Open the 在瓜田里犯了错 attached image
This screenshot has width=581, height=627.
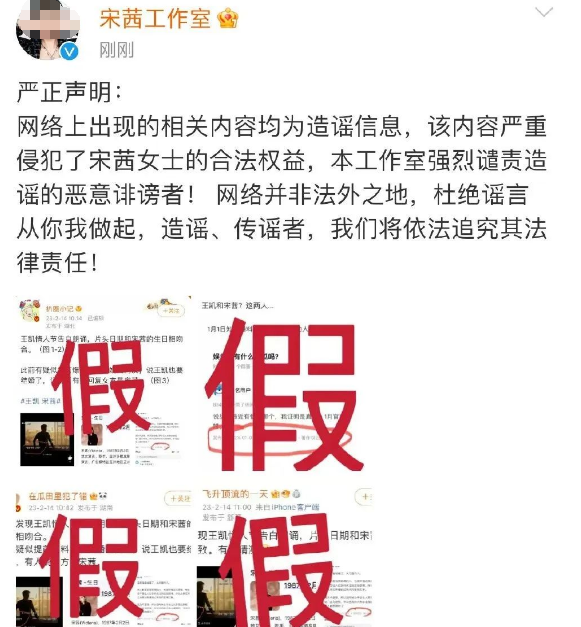coord(103,558)
